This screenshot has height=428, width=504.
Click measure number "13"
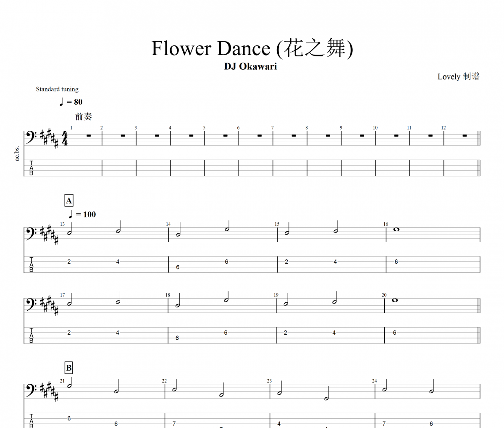click(x=62, y=224)
